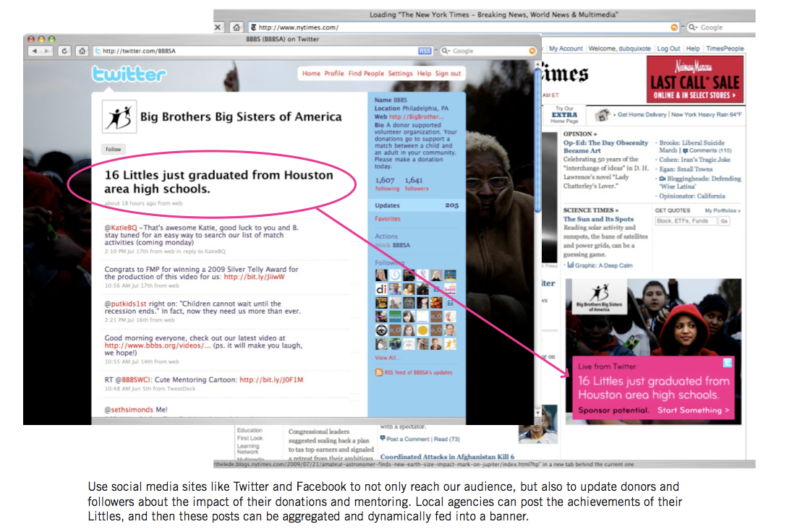Open My Portfolios link

coord(723,210)
